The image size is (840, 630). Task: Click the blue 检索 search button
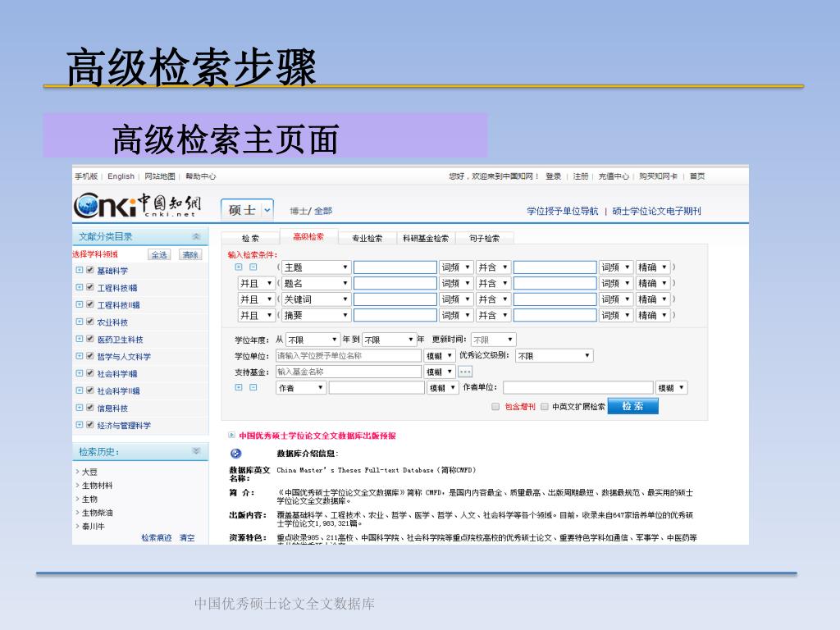coord(632,406)
